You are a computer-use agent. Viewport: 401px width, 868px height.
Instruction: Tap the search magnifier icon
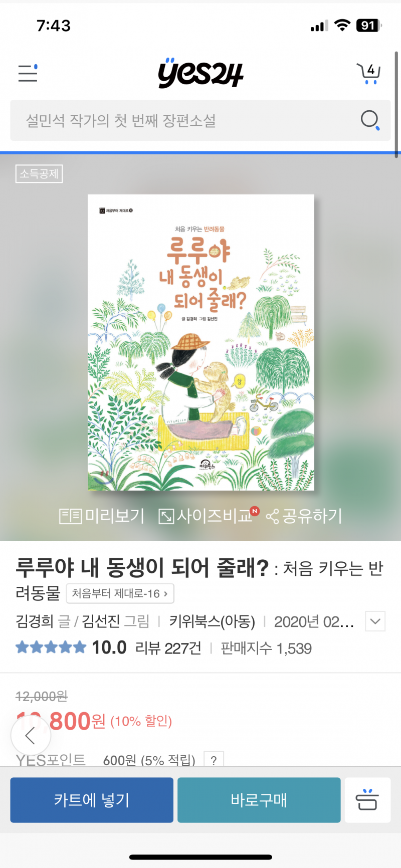tap(370, 120)
